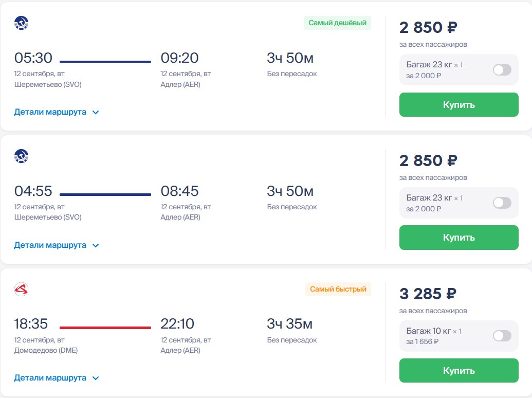
Task: Open route details for the 18:35 flight
Action: pyautogui.click(x=50, y=378)
